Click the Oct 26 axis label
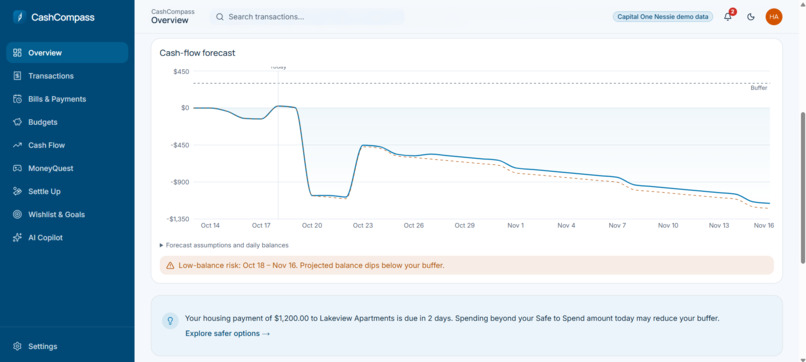The image size is (806, 362). point(413,225)
